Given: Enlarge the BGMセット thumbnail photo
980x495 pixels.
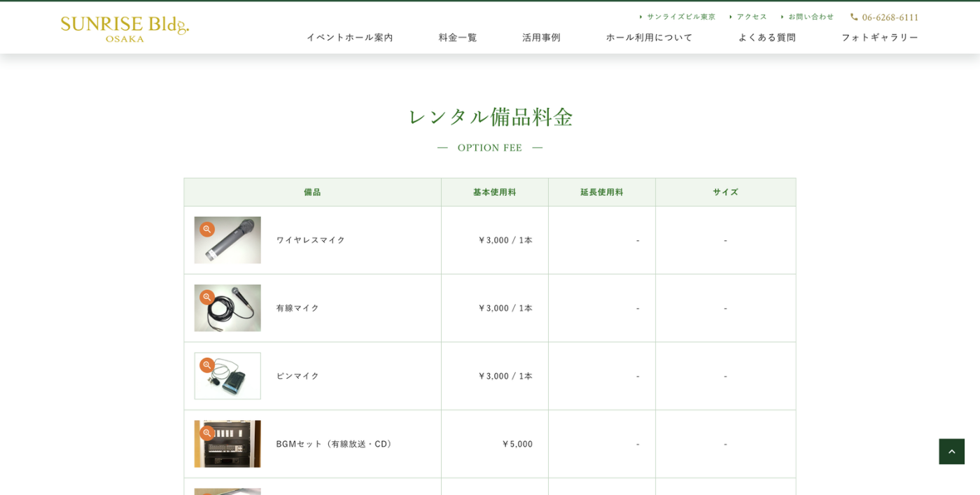Looking at the screenshot, I should click(234, 449).
